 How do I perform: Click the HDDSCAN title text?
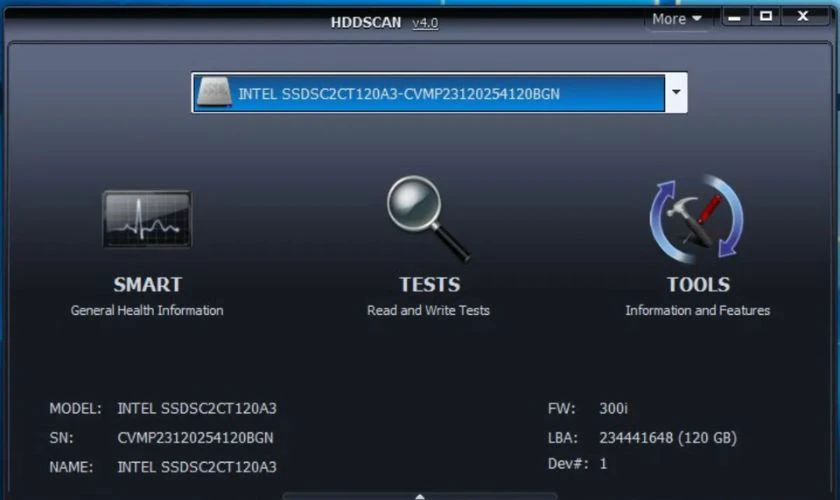point(366,23)
